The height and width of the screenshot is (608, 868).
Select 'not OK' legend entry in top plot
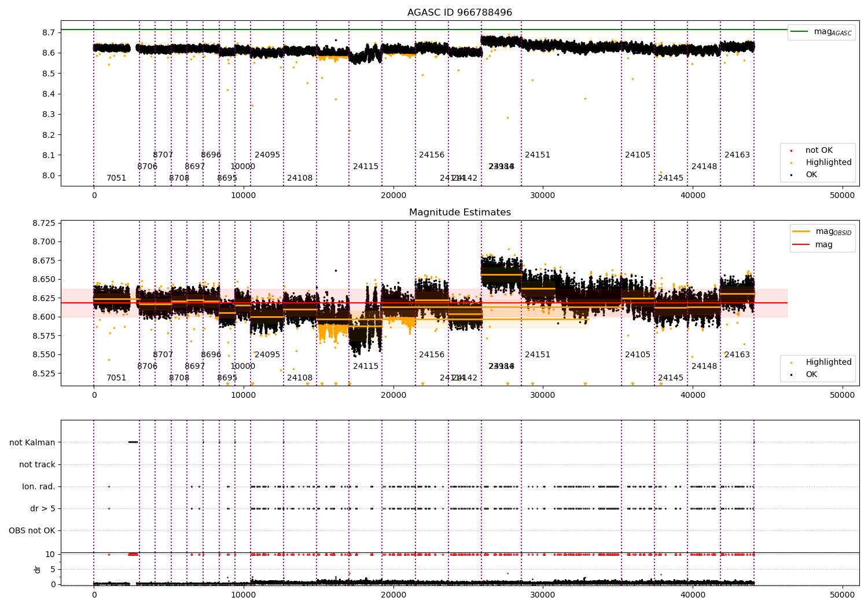[x=819, y=151]
